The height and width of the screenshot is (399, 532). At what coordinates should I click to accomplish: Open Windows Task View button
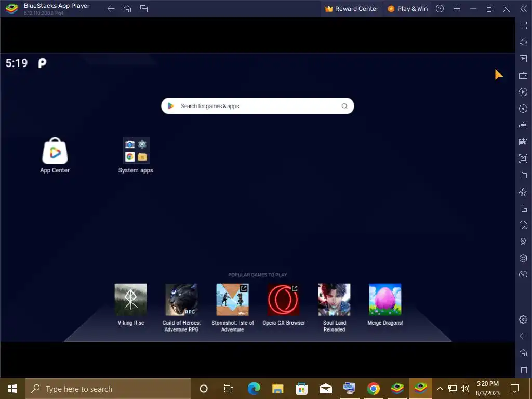tap(229, 389)
